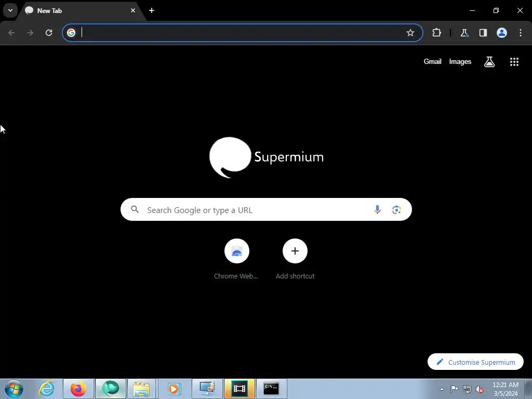Open the Images link

460,61
